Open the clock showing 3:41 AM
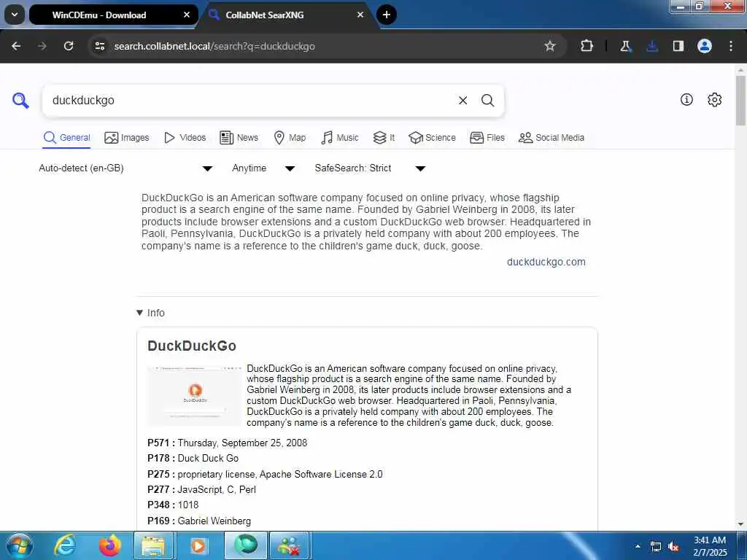 click(710, 546)
